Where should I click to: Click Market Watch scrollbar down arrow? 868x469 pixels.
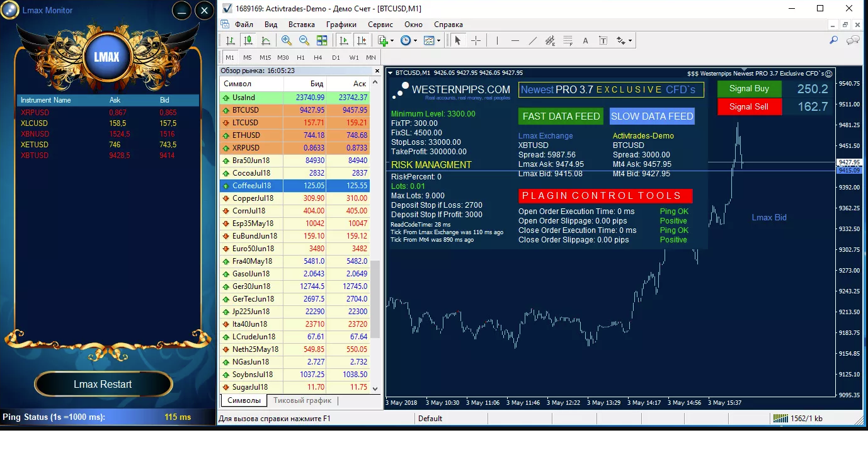coord(375,388)
